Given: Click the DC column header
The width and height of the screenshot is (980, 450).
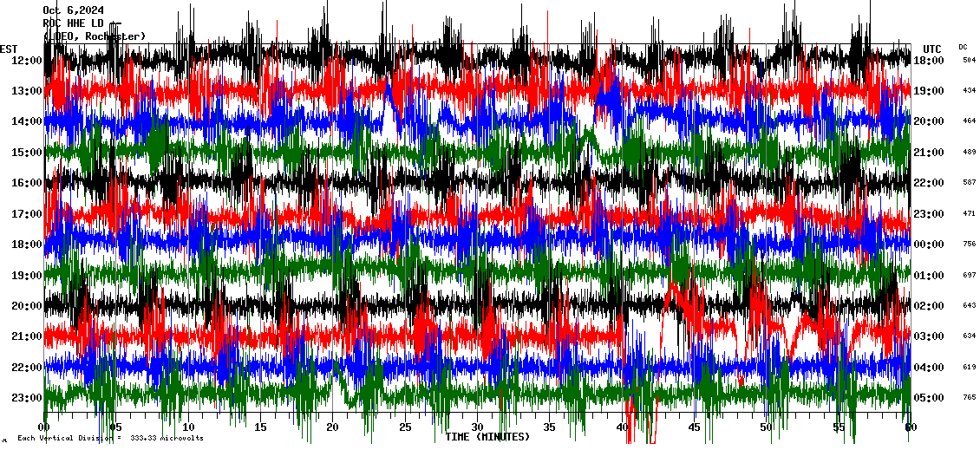Looking at the screenshot, I should pos(963,47).
